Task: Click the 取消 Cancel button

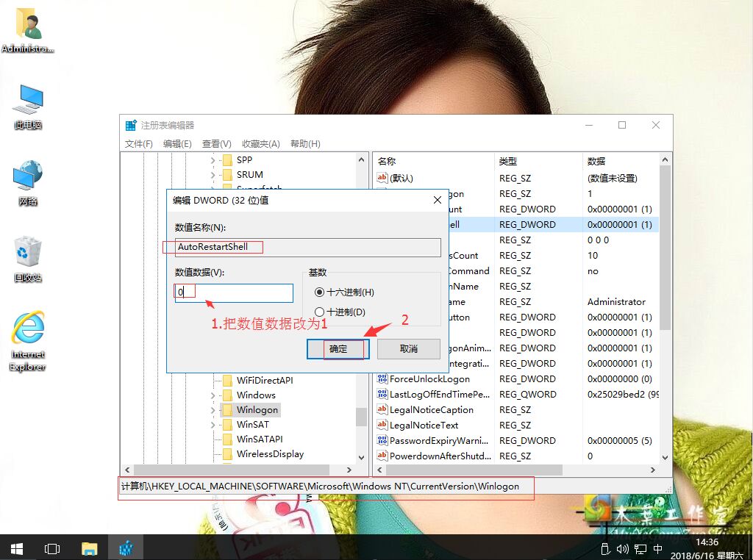Action: click(x=408, y=348)
